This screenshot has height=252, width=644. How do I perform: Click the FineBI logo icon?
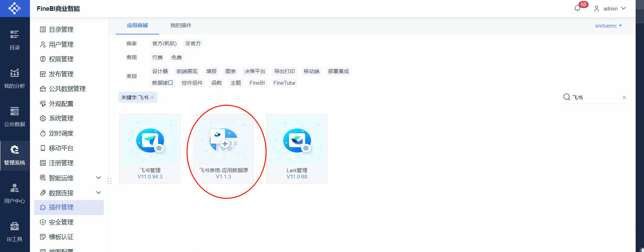[x=15, y=8]
